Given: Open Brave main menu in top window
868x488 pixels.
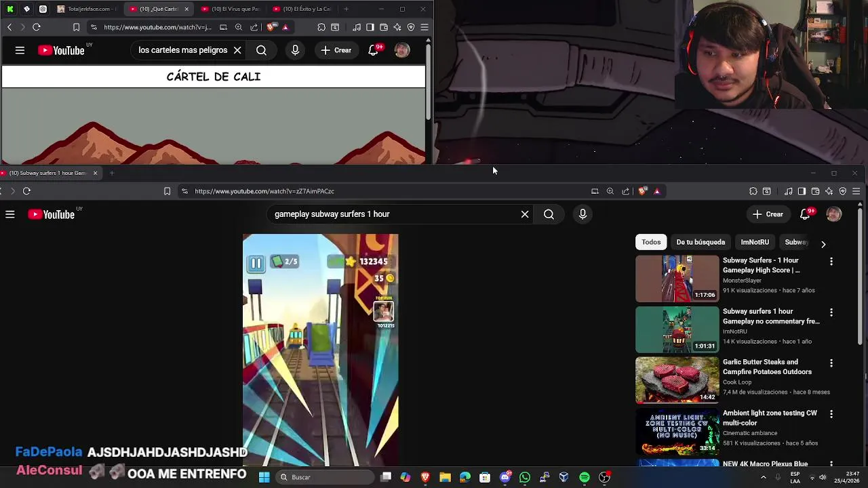Looking at the screenshot, I should (x=425, y=27).
